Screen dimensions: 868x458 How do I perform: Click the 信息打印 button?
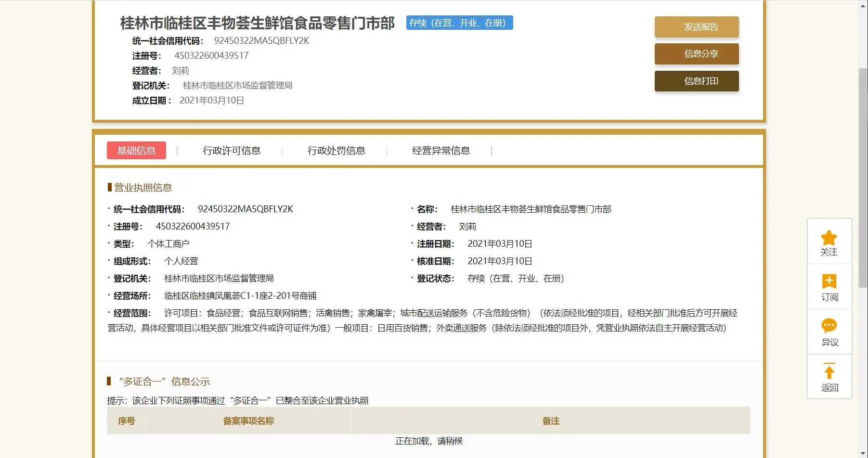697,81
